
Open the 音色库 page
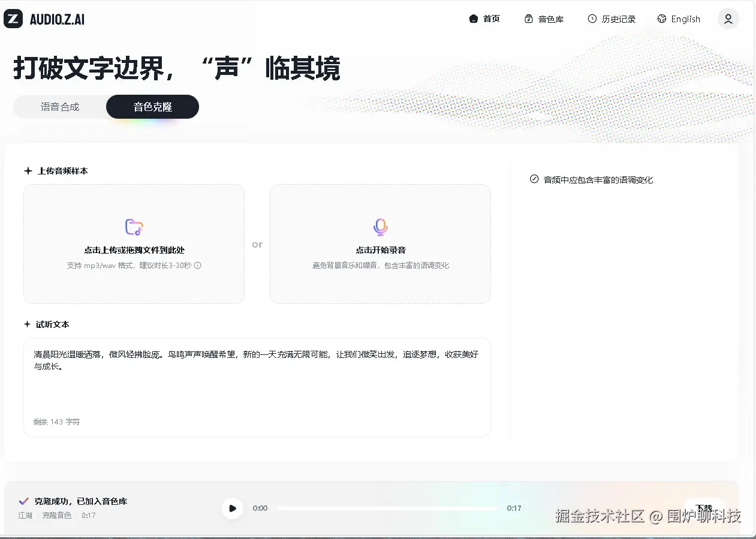(550, 19)
